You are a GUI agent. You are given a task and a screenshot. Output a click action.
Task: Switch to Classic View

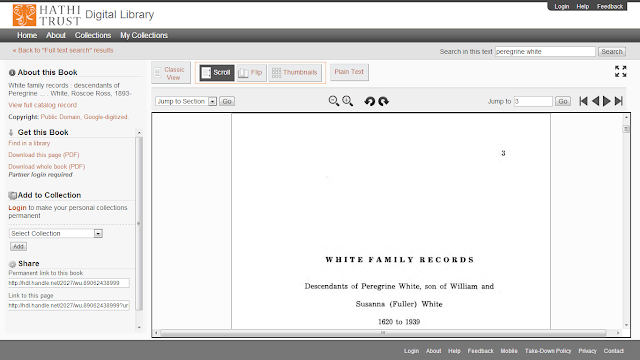coord(171,73)
